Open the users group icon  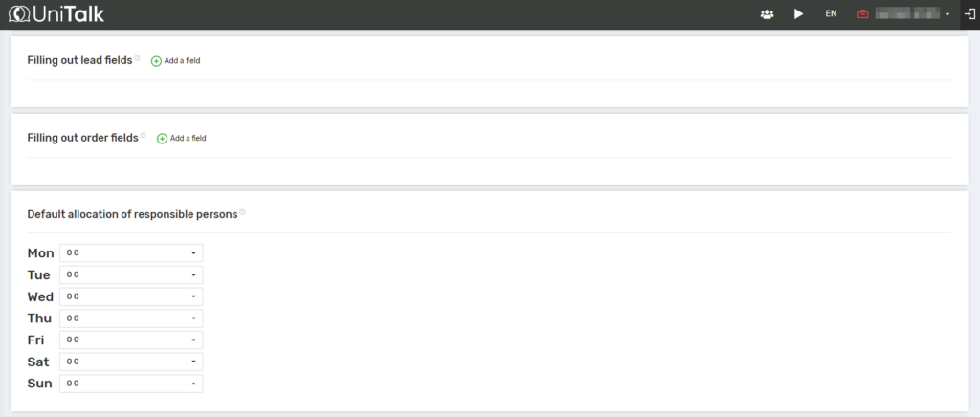click(x=767, y=14)
